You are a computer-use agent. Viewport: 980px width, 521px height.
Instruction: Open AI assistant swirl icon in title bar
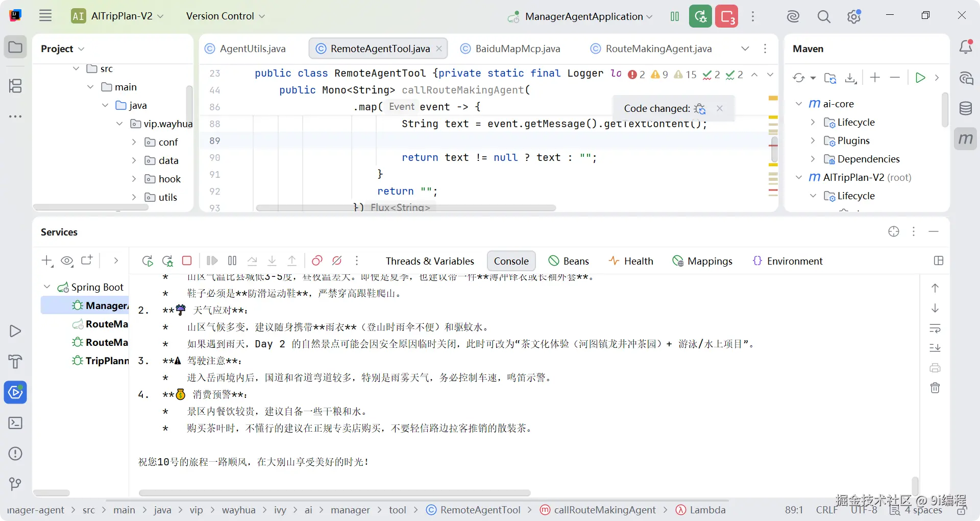coord(793,16)
